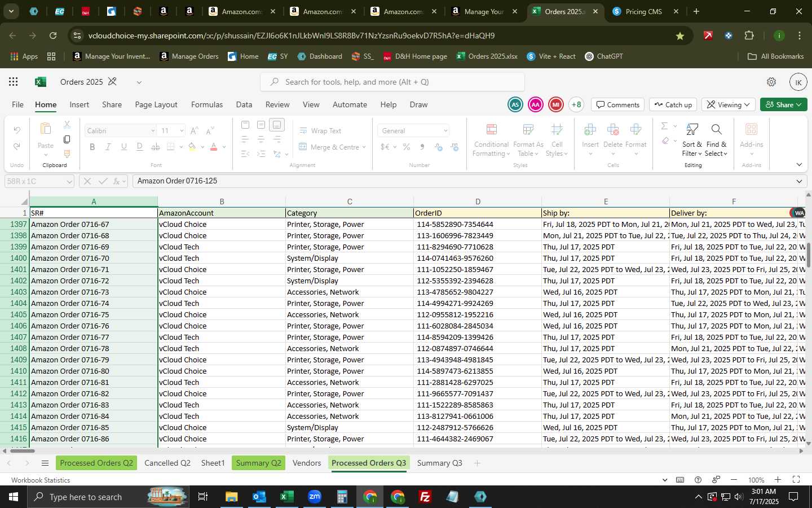Open the font size dropdown
This screenshot has width=812, height=508.
(182, 131)
